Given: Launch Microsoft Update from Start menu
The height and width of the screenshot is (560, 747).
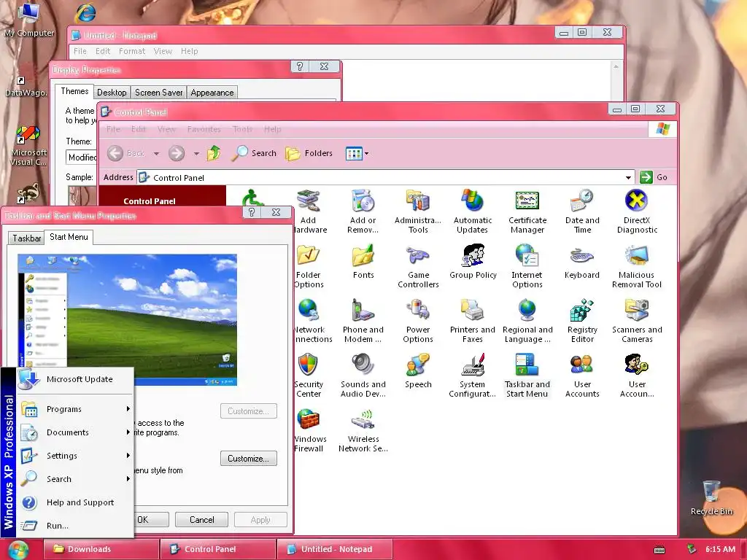Looking at the screenshot, I should coord(75,379).
